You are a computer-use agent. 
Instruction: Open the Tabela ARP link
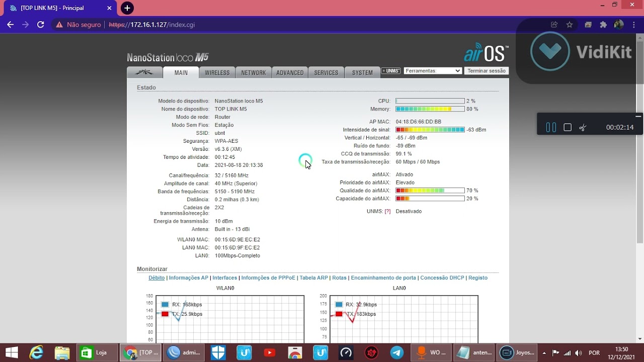point(313,278)
